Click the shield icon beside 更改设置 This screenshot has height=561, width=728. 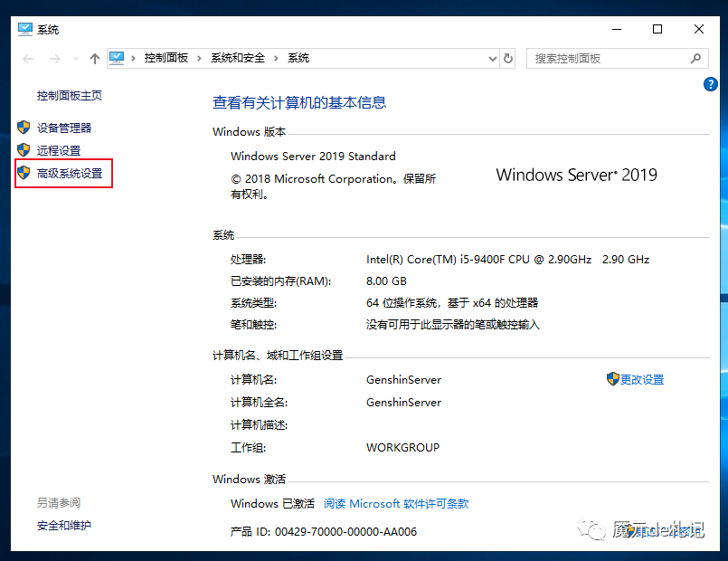[x=613, y=379]
